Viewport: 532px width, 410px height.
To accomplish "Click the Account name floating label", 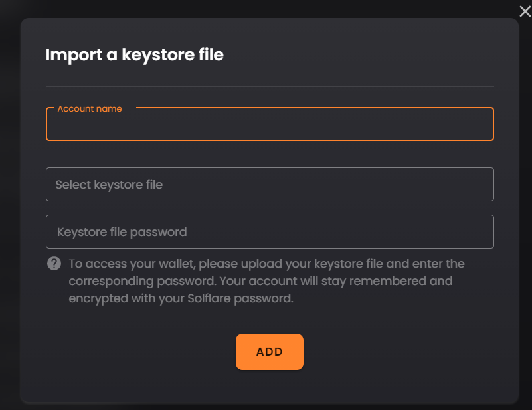I will coord(90,108).
